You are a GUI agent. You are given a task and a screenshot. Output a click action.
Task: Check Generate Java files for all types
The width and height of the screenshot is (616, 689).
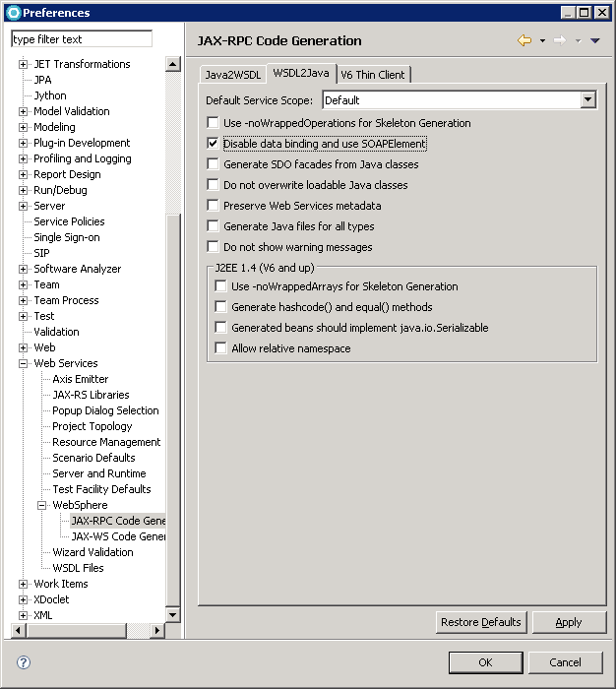(x=213, y=225)
